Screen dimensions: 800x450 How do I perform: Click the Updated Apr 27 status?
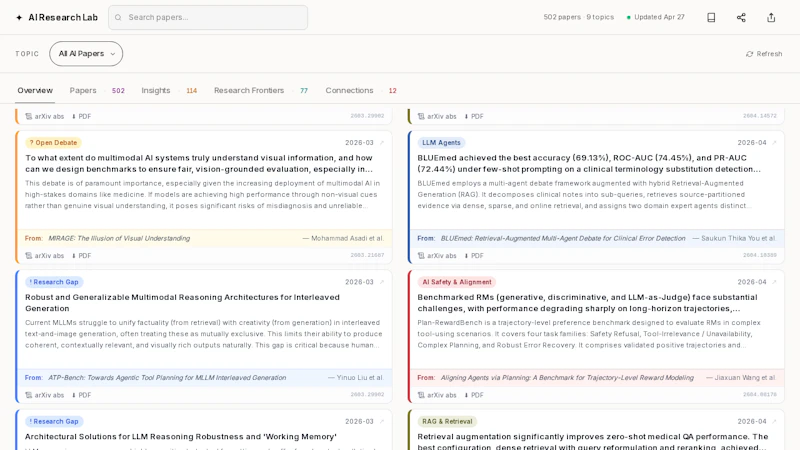(x=656, y=17)
